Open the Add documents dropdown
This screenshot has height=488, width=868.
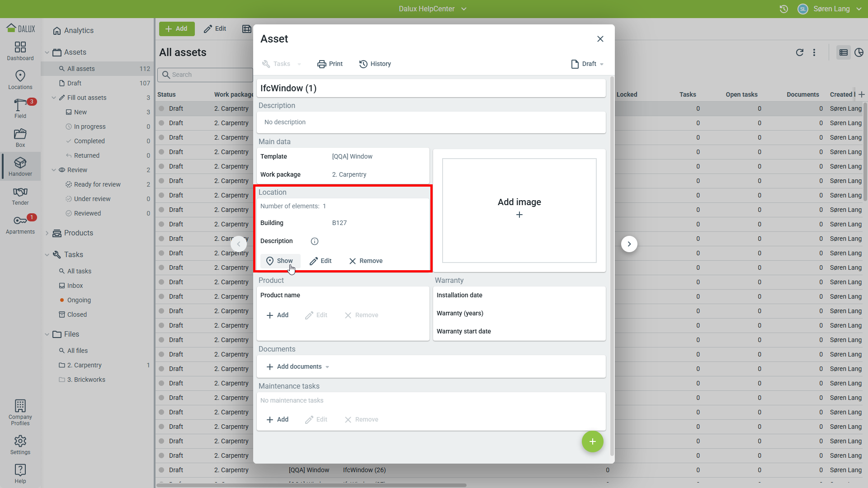[298, 366]
